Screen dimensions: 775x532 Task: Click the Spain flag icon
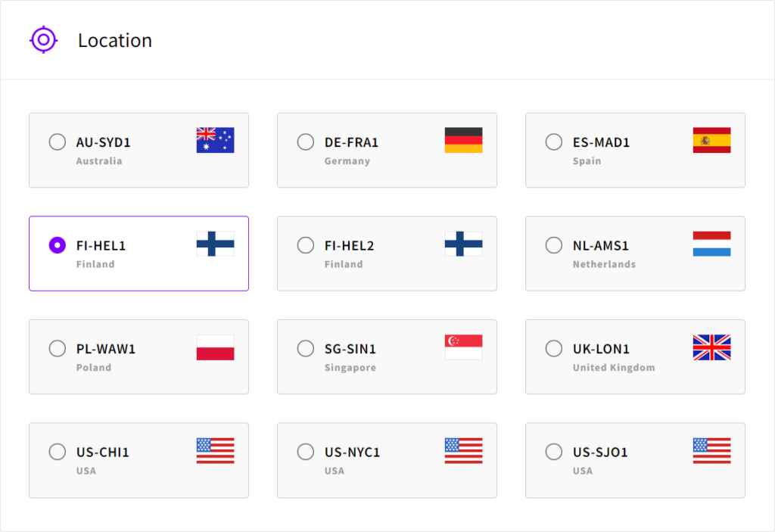(711, 140)
